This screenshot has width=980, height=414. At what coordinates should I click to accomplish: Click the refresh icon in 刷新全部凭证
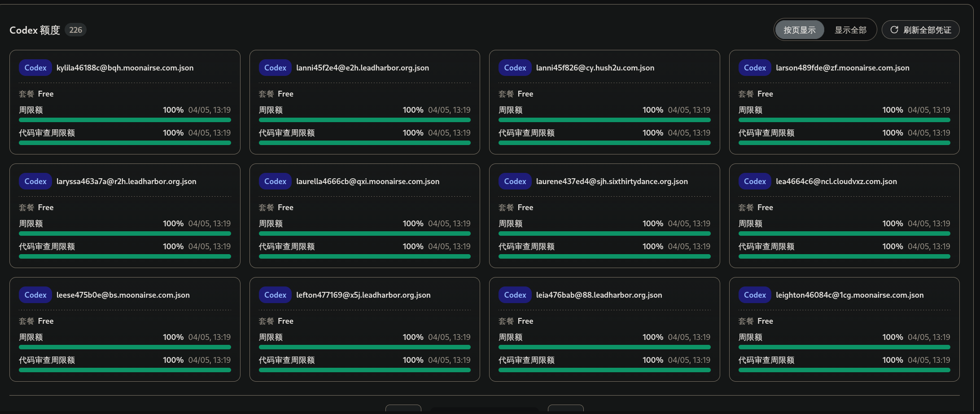tap(894, 30)
